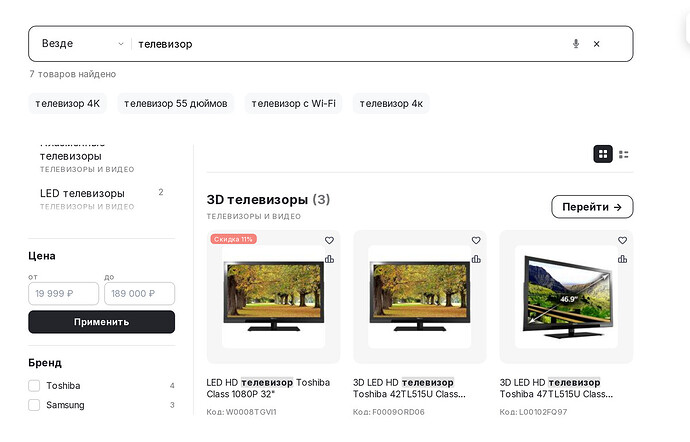Click the product code 'L00102FQ97' text
690x442 pixels.
click(543, 412)
